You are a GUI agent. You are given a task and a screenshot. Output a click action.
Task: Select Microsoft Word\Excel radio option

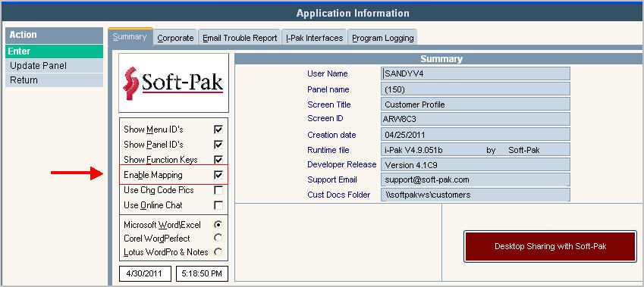218,225
